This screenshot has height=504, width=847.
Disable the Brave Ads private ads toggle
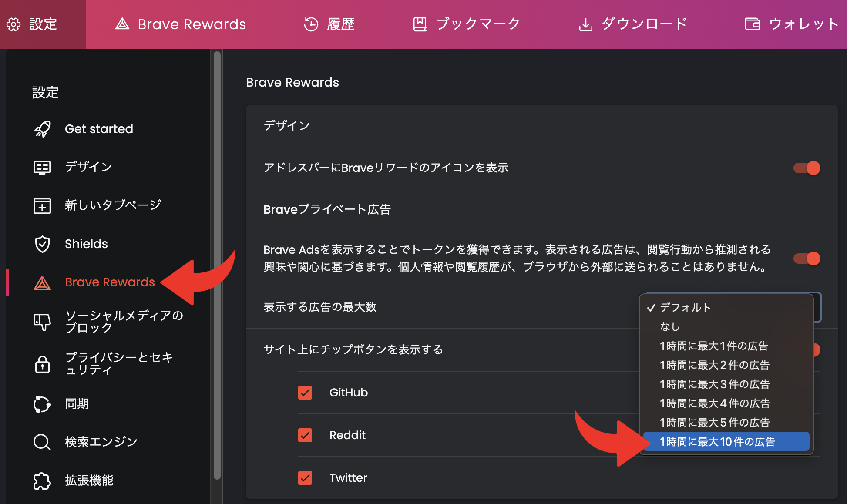[x=807, y=259]
